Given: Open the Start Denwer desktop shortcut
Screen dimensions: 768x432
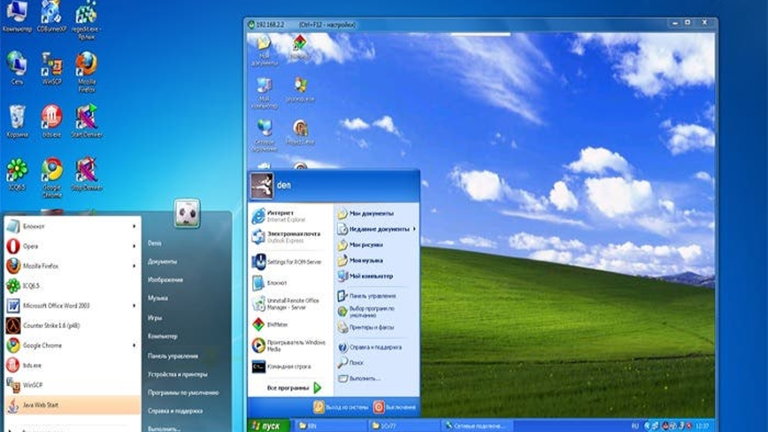Looking at the screenshot, I should tap(87, 121).
